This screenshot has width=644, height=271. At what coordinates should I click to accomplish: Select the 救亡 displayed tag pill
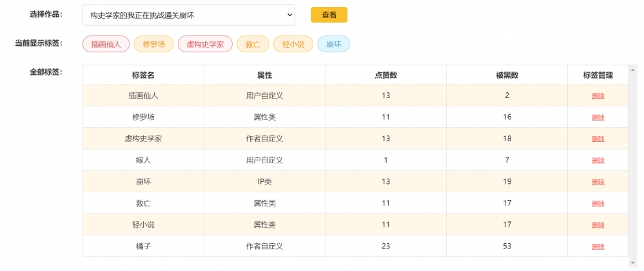point(253,44)
